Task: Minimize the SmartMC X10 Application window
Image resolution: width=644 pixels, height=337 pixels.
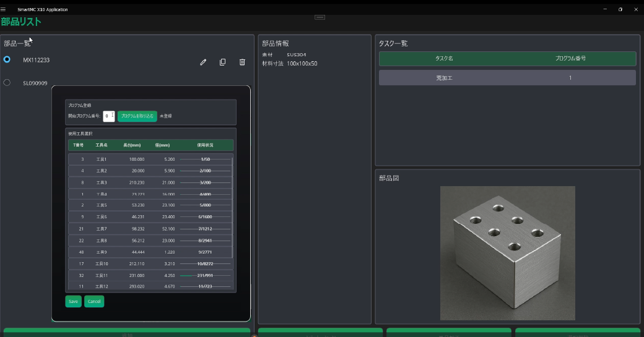Action: click(605, 9)
